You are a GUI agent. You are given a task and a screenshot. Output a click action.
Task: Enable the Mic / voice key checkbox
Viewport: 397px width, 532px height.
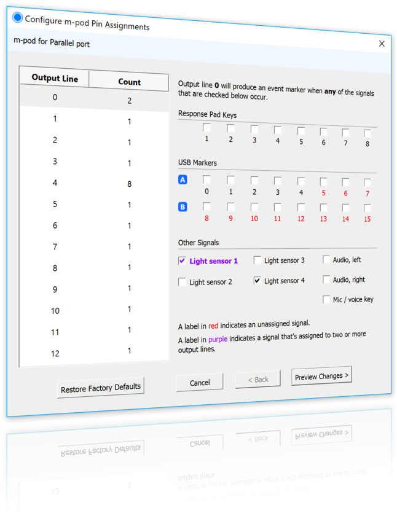tap(326, 299)
